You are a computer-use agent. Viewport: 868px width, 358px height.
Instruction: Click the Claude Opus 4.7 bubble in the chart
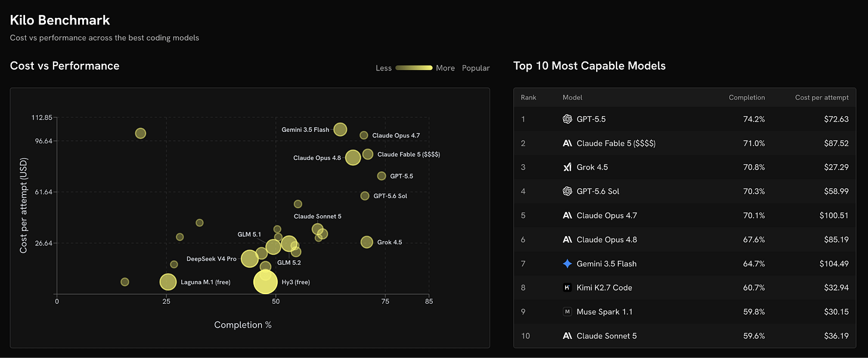point(364,135)
